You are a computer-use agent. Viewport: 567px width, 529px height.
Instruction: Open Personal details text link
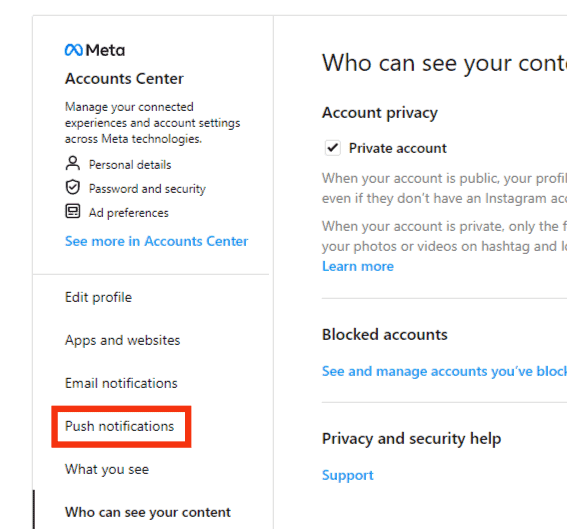pyautogui.click(x=130, y=165)
